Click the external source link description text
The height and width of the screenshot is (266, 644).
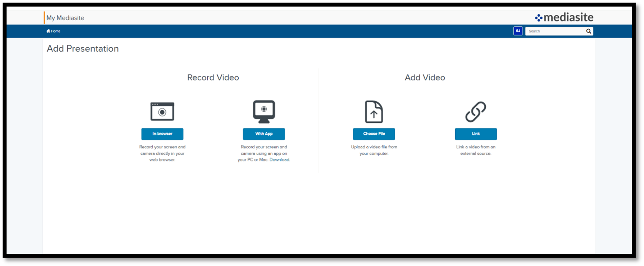tap(476, 150)
